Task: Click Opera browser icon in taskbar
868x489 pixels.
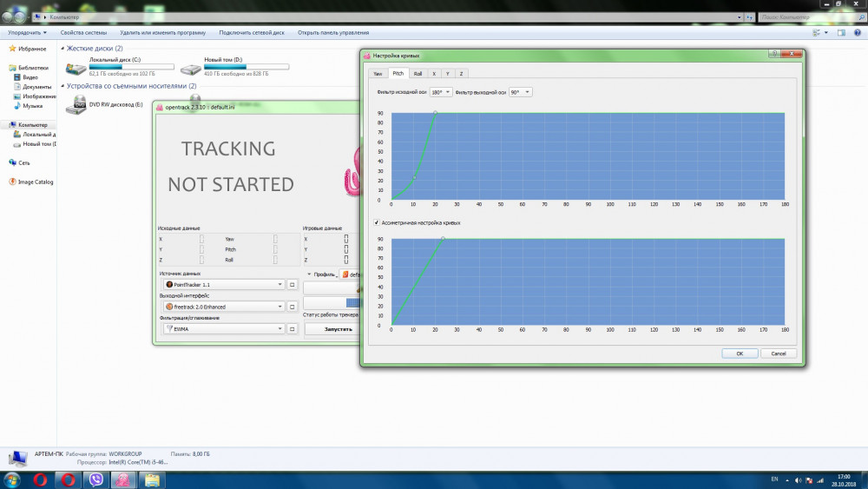Action: tap(40, 479)
